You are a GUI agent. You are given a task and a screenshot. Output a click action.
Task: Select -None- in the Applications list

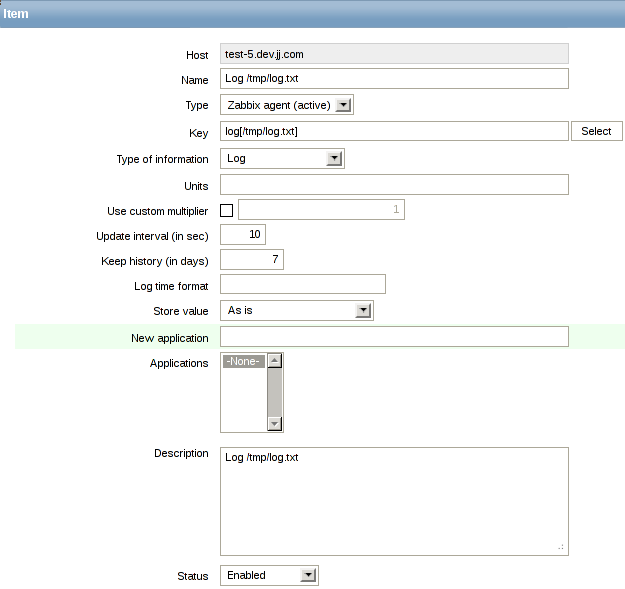point(243,362)
